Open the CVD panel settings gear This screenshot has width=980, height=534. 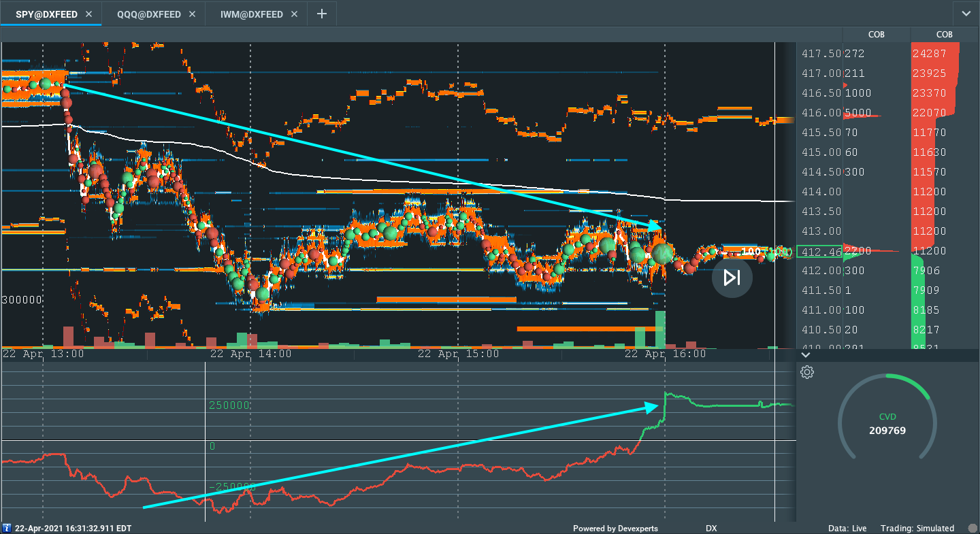click(807, 372)
